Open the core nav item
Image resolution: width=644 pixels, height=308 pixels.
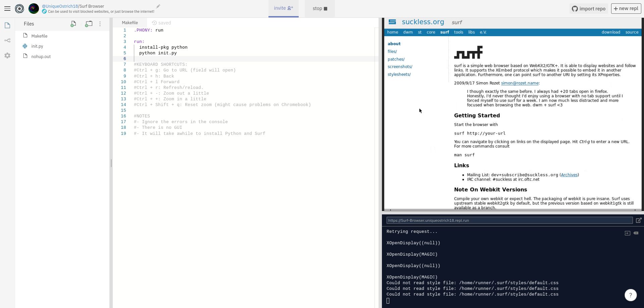click(x=431, y=32)
